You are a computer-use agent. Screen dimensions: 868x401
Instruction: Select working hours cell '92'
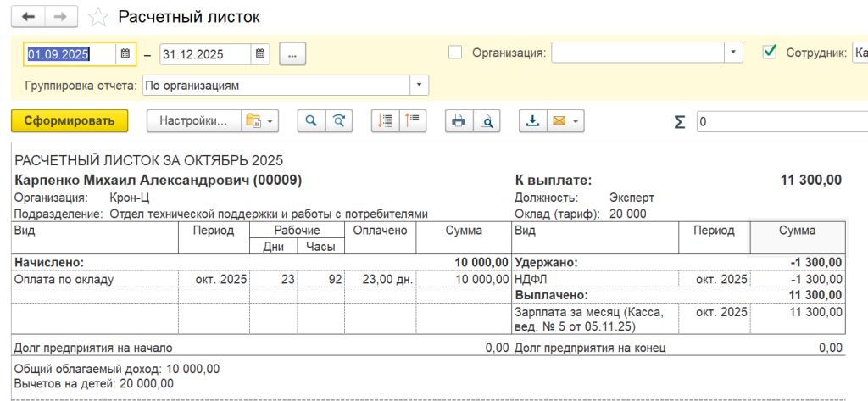(321, 279)
